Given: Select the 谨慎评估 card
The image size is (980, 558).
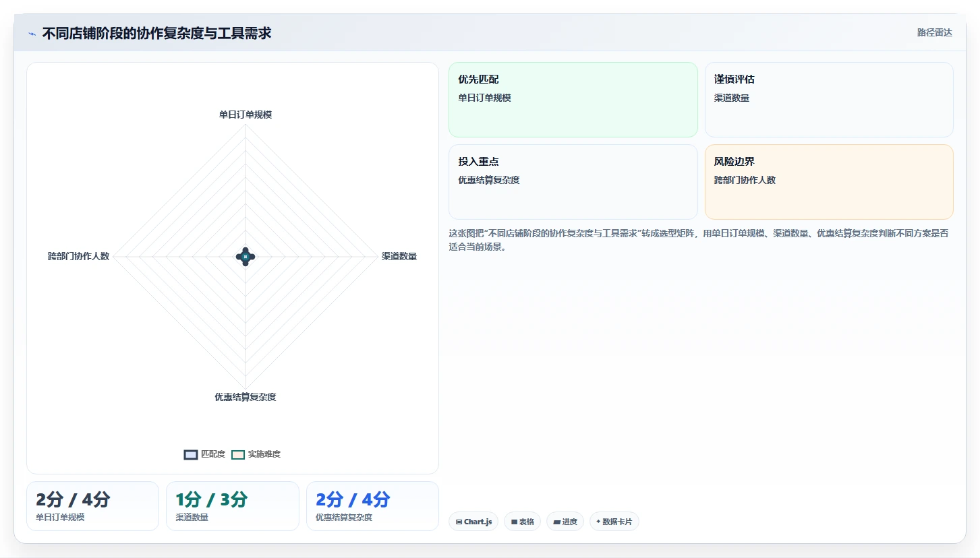Looking at the screenshot, I should (x=829, y=100).
